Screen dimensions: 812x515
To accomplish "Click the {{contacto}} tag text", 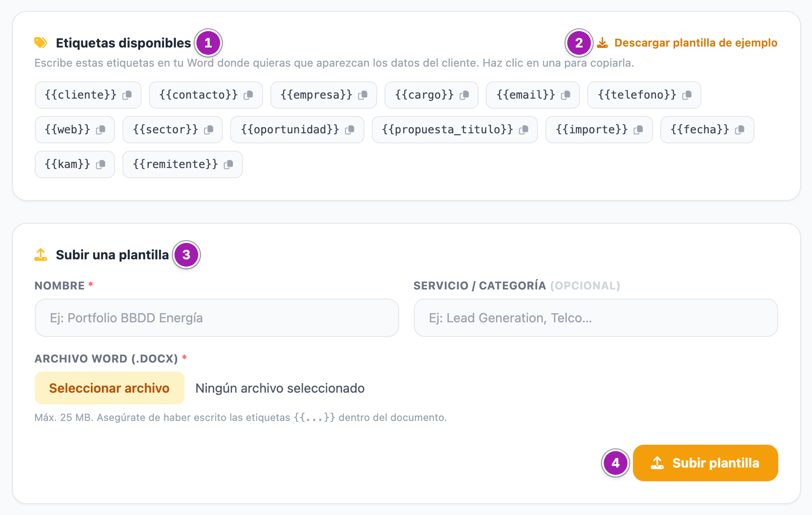I will click(199, 95).
